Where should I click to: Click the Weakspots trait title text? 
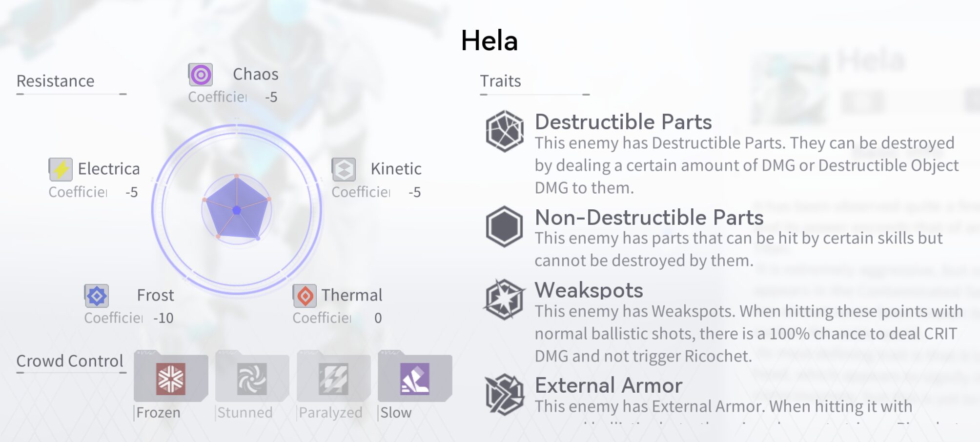tap(589, 290)
